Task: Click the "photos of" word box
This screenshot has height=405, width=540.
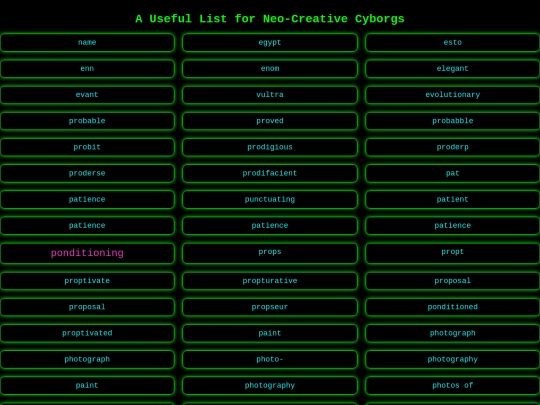Action: [453, 385]
